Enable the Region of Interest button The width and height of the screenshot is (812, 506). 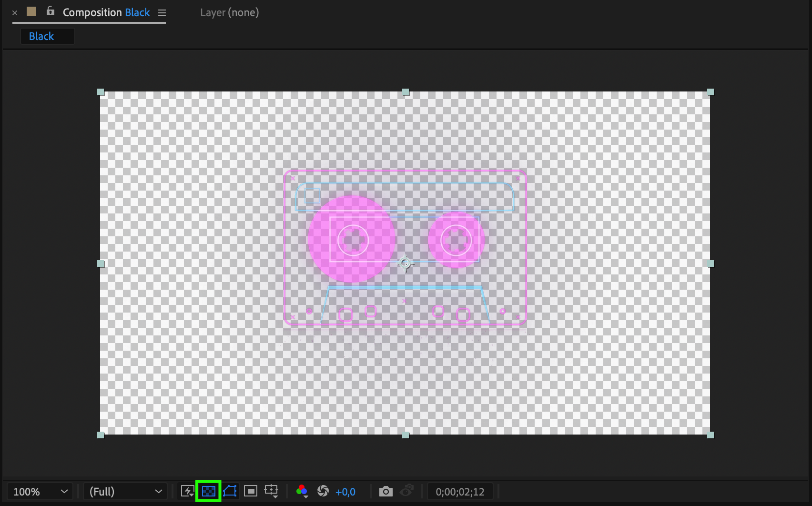pos(251,491)
